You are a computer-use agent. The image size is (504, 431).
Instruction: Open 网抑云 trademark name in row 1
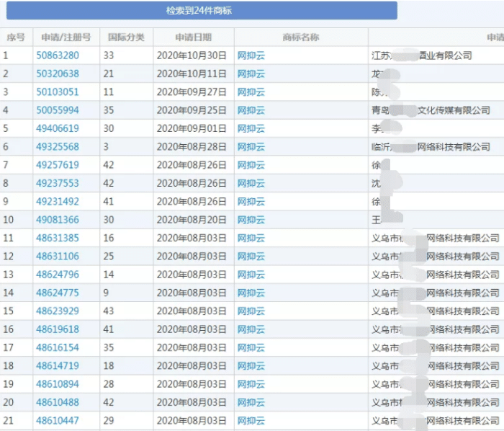[251, 55]
